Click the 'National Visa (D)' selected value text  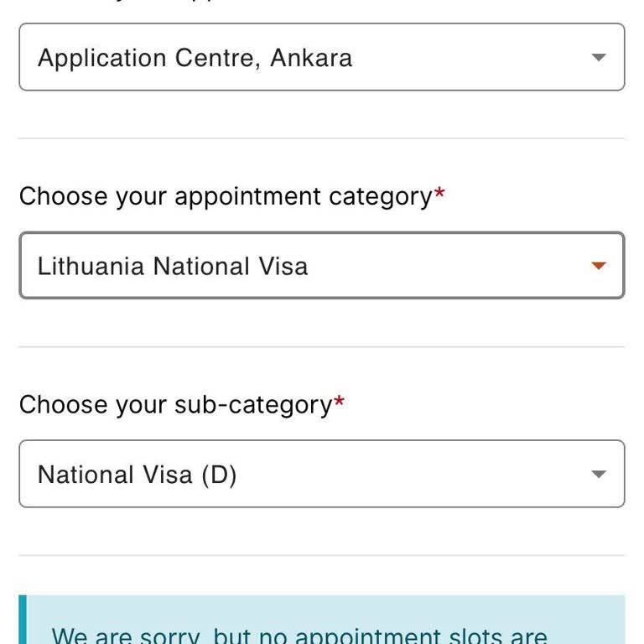pyautogui.click(x=138, y=475)
